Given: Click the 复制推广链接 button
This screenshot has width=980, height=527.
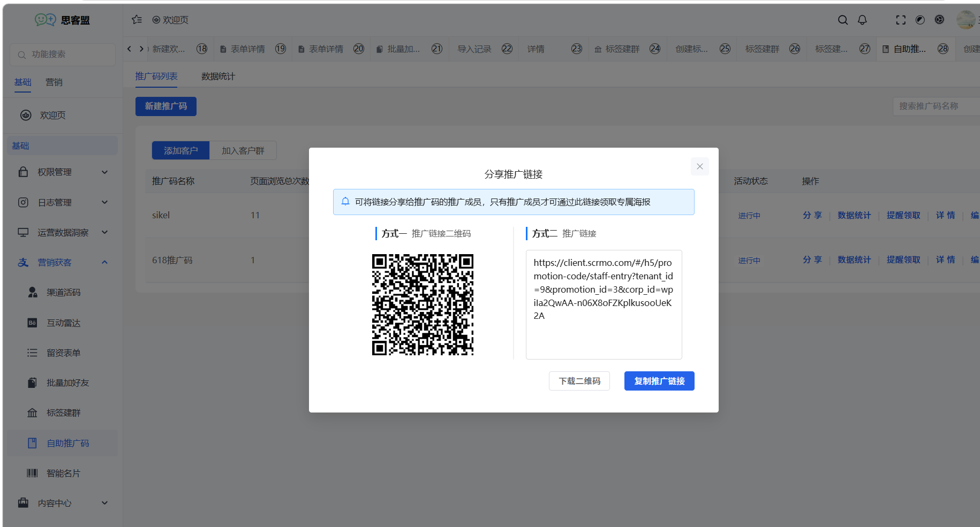Looking at the screenshot, I should (659, 381).
